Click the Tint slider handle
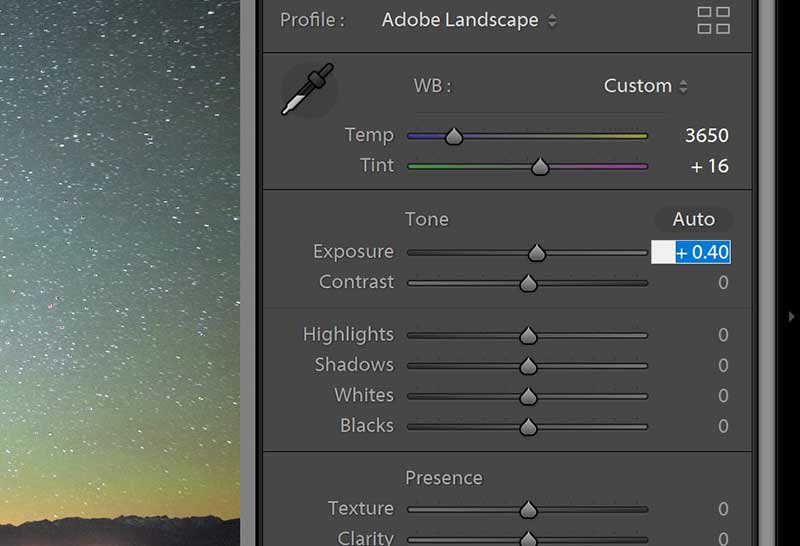Screen dimensions: 800x546 coord(540,166)
